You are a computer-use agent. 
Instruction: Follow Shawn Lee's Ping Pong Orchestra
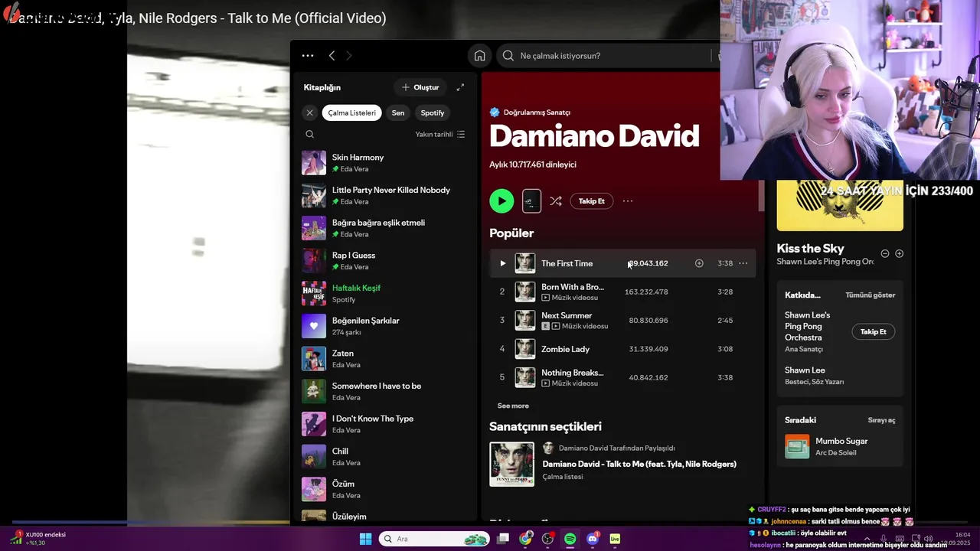pos(873,331)
